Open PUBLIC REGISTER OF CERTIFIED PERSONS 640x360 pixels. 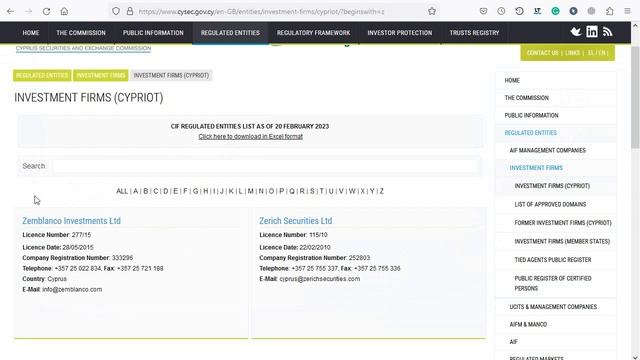point(553,283)
